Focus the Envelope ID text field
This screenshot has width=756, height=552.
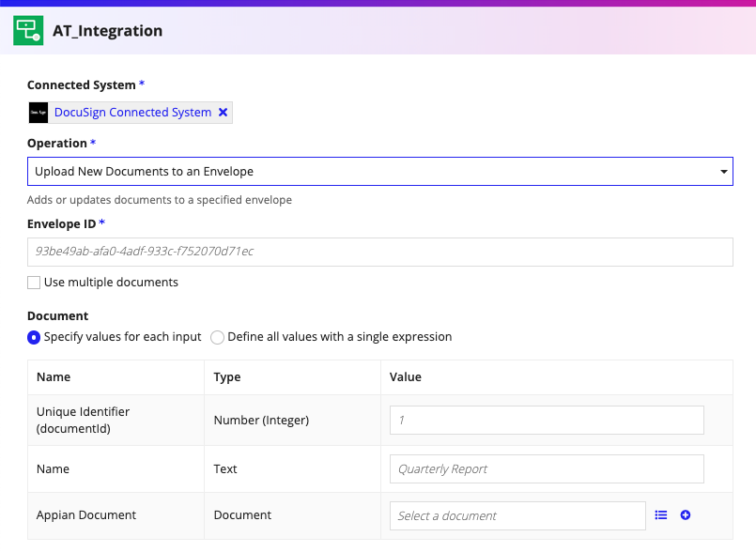pyautogui.click(x=379, y=252)
